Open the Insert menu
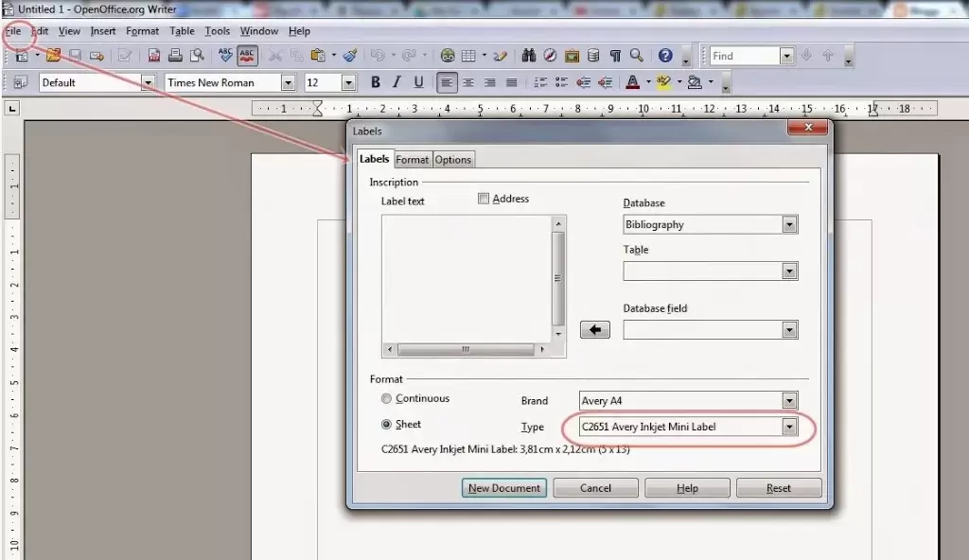The height and width of the screenshot is (560, 969). point(102,31)
